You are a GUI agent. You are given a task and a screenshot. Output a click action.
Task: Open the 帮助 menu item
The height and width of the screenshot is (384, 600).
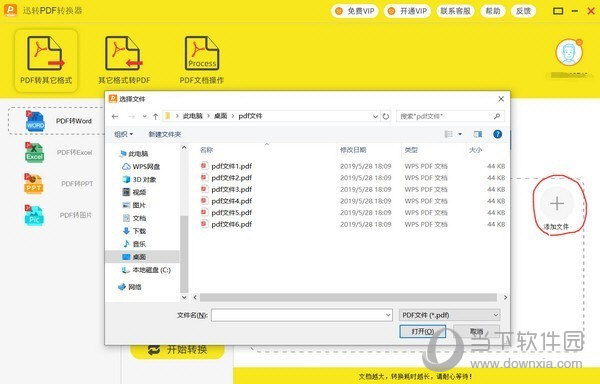tap(493, 11)
